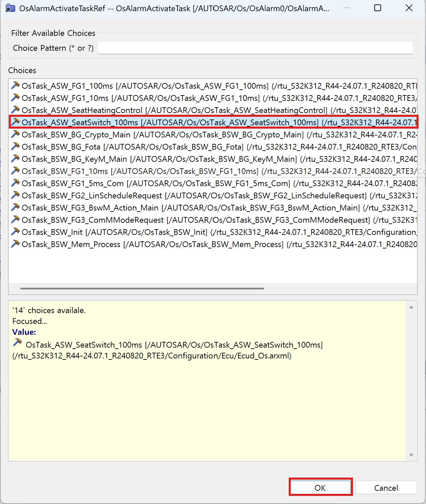Click '14' choices availale. text
This screenshot has height=504, width=426.
(x=49, y=310)
